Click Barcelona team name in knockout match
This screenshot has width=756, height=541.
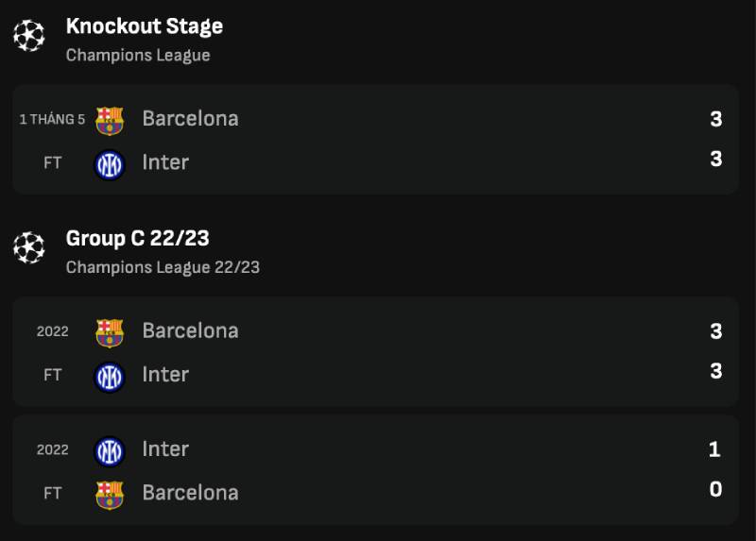[191, 119]
